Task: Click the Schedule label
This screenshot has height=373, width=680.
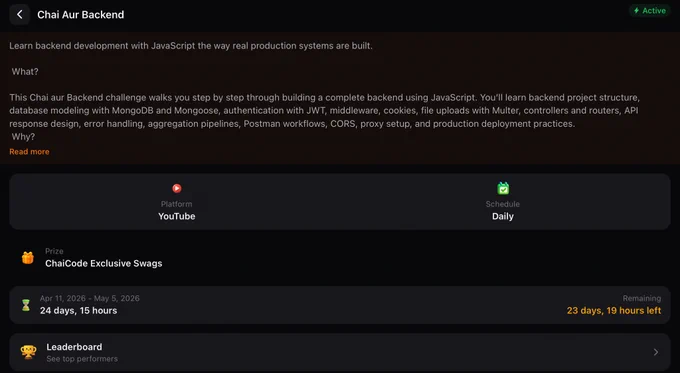Action: point(503,204)
